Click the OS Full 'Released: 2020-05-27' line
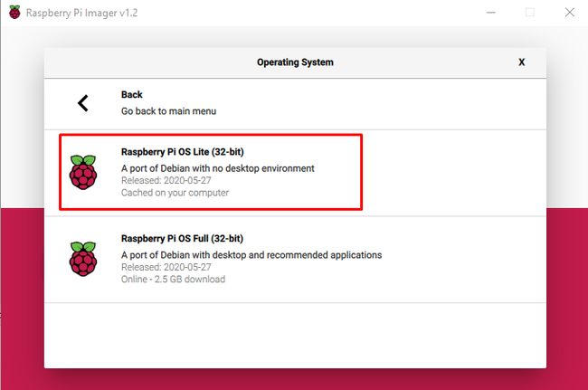Screen dimensions: 588x390 pos(166,267)
